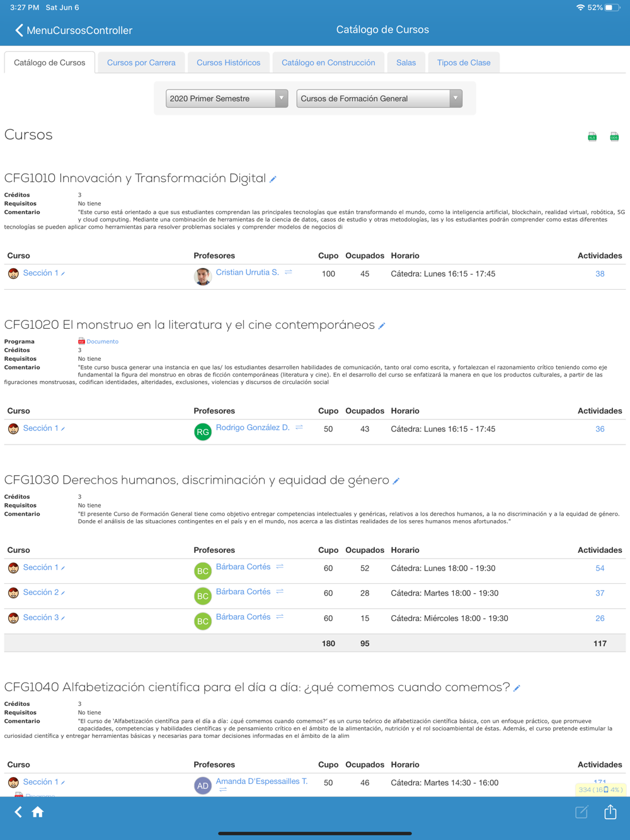Edit CFG1040 Alfabetización científica pencil icon

click(x=517, y=688)
